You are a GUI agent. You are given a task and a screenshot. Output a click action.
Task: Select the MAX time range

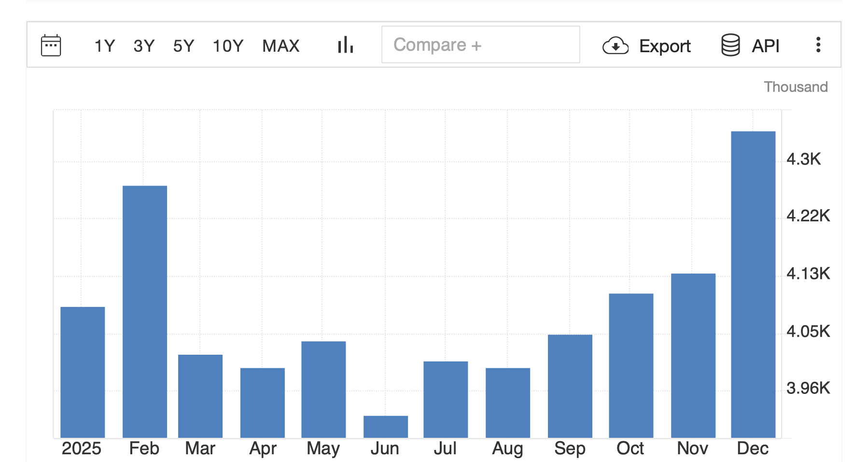point(281,46)
